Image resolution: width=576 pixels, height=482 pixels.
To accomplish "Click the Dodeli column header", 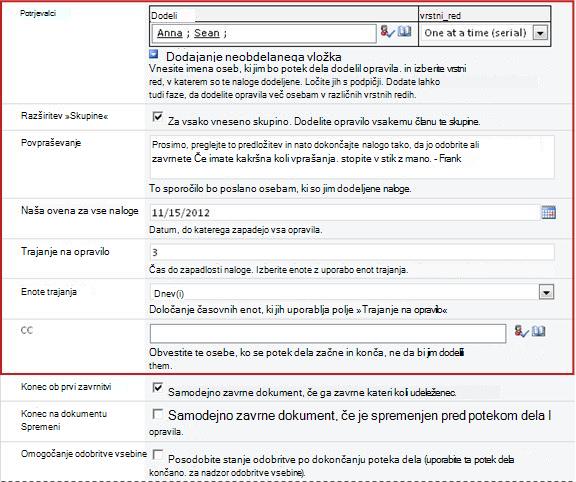I will pos(164,16).
